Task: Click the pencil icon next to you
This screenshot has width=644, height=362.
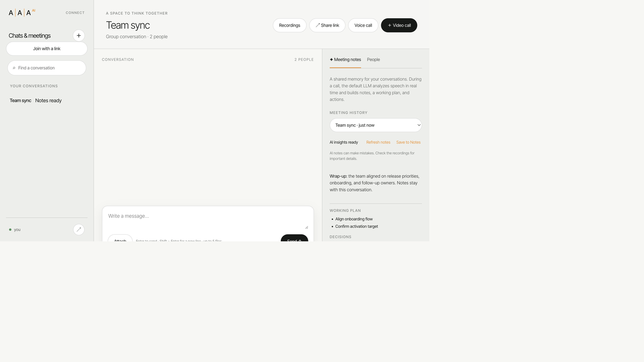Action: click(x=78, y=229)
